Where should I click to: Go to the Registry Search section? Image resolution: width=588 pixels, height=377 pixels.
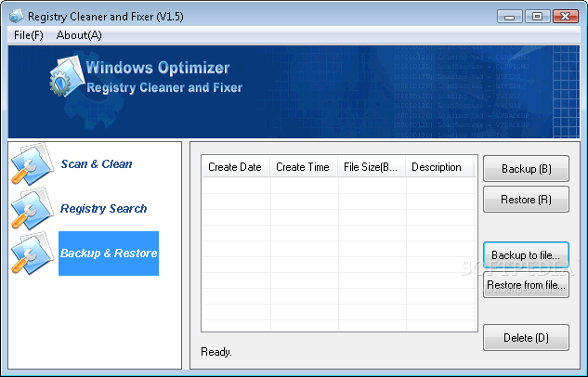coord(103,208)
